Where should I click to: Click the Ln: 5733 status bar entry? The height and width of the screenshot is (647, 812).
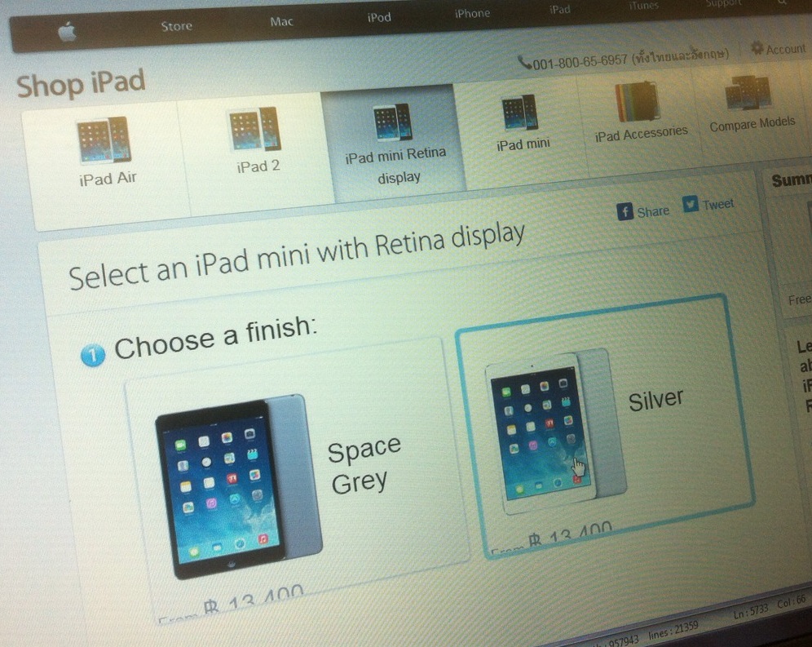(x=751, y=612)
